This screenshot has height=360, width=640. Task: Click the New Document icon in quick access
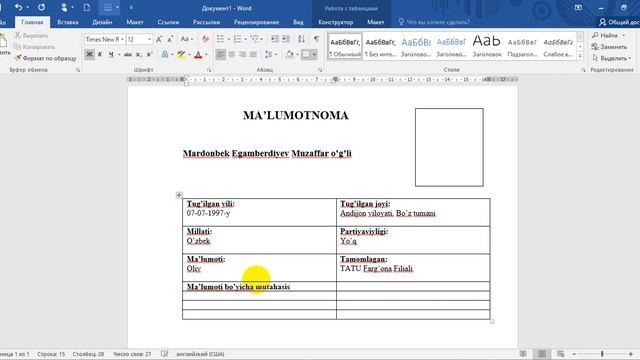click(x=87, y=7)
